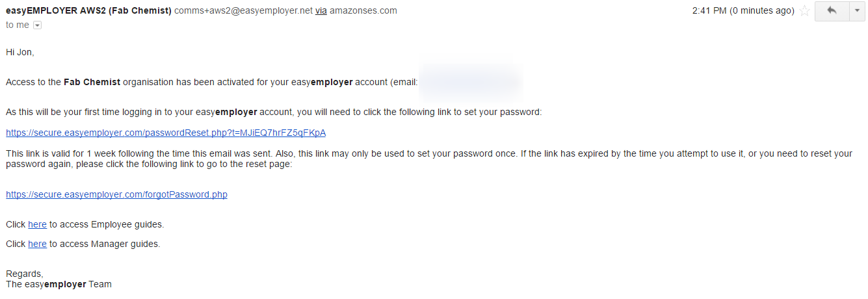Click the 'Regards,' closing line
Screen dimensions: 868x299
[25, 274]
